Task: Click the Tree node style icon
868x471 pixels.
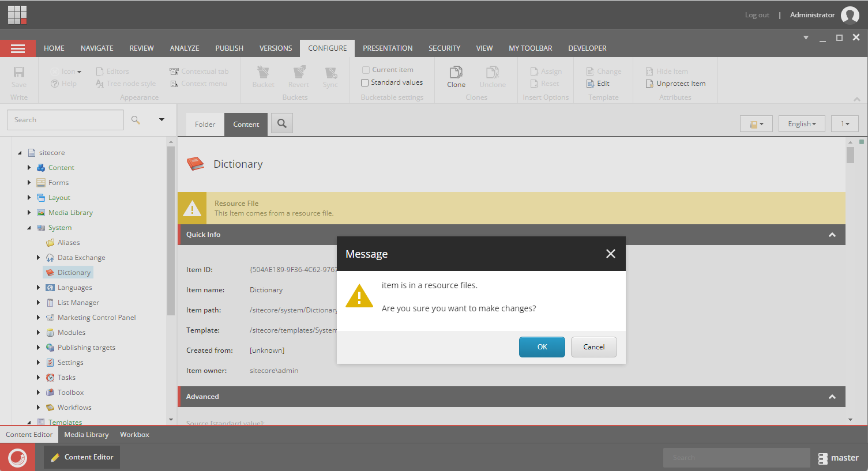Action: pos(100,84)
